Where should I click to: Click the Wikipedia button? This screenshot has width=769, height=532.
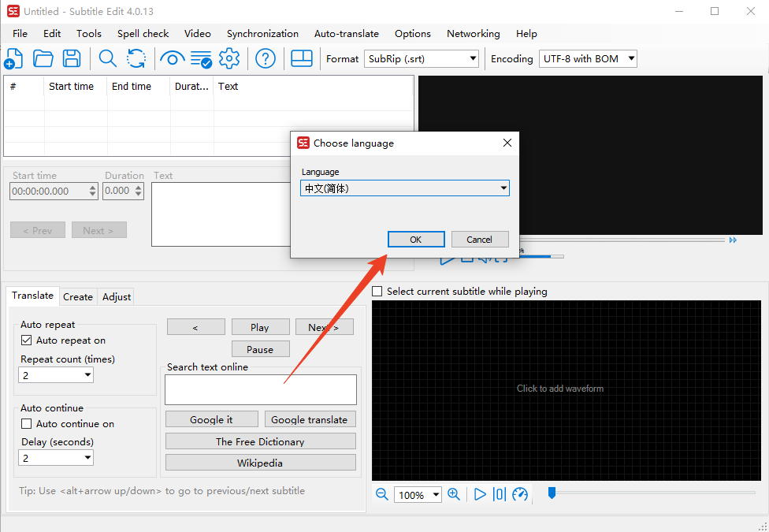(x=261, y=463)
